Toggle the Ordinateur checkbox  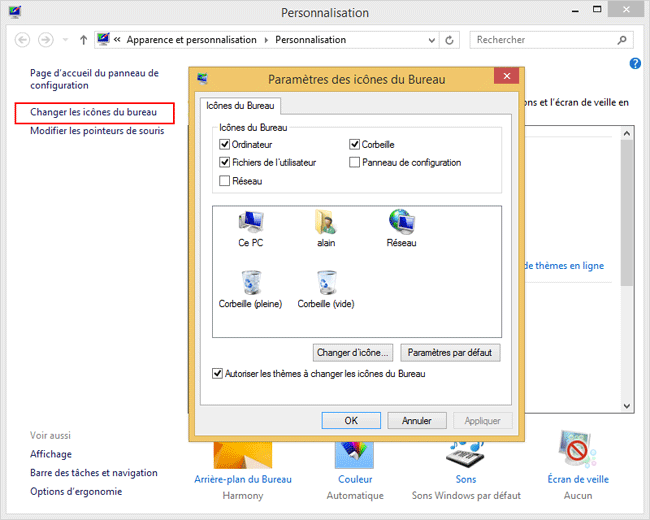[224, 144]
